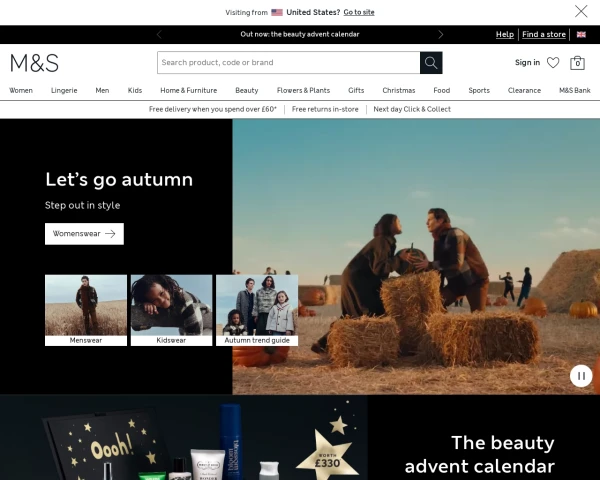Open the wishlist heart icon
The image size is (600, 480).
click(553, 62)
